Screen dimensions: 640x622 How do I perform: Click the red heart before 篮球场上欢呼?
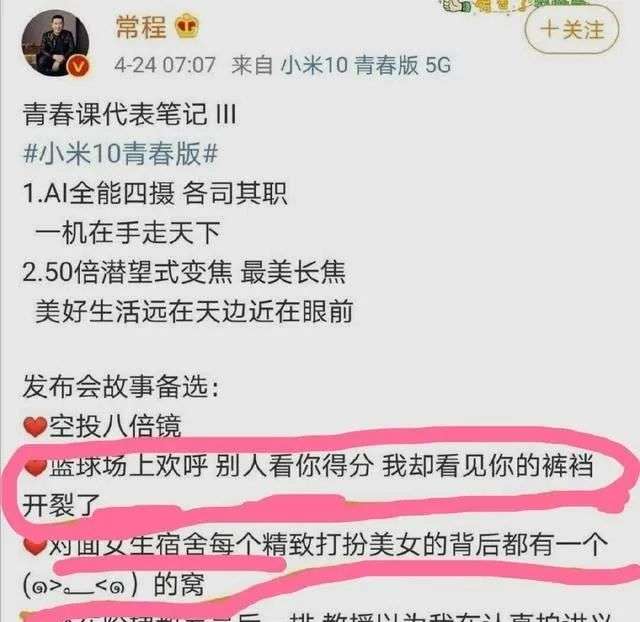(x=35, y=467)
